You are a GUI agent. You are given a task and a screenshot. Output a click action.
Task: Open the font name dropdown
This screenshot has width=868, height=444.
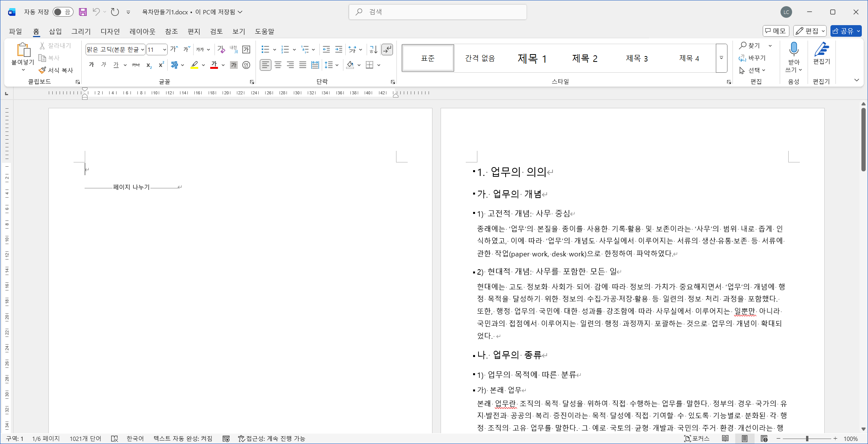[x=142, y=50]
